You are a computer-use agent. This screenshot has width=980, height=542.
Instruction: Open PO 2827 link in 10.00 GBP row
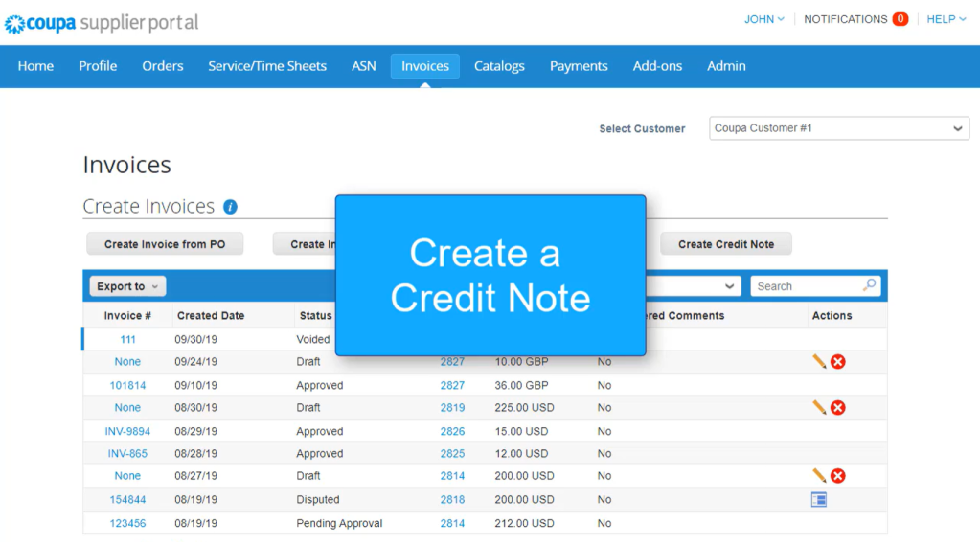452,362
